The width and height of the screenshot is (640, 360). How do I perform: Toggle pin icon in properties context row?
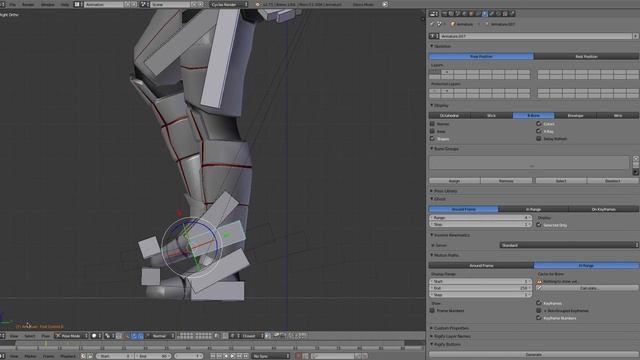432,24
